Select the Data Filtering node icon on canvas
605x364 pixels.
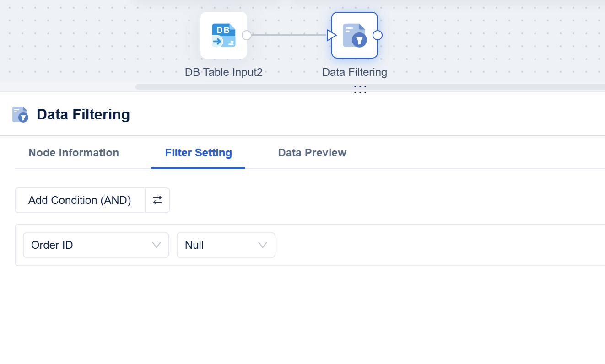click(355, 35)
